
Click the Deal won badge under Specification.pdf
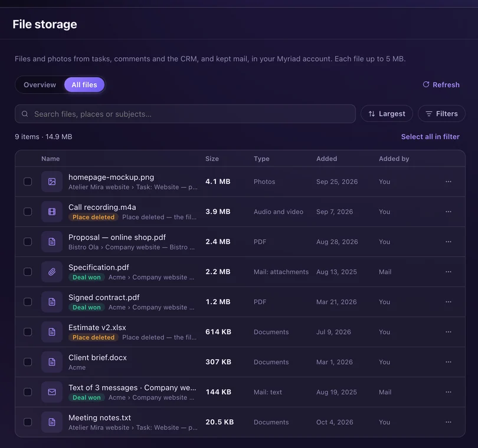pos(87,278)
